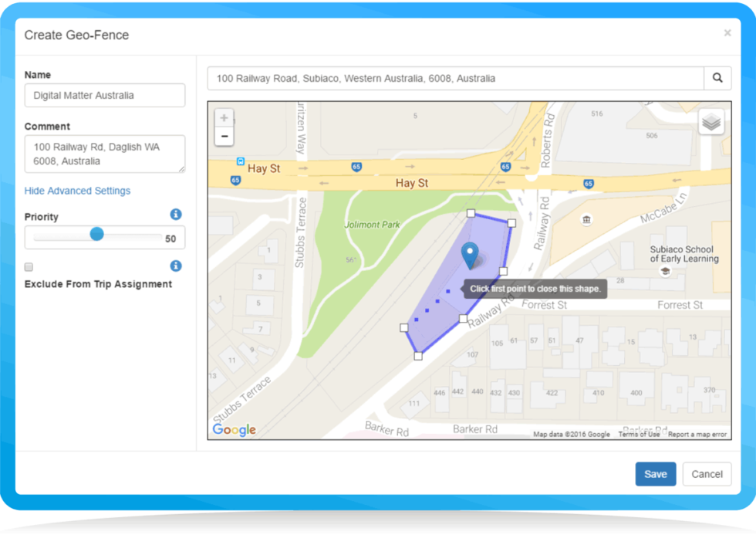Image resolution: width=756 pixels, height=545 pixels.
Task: Adjust the Priority slider handle
Action: [x=96, y=235]
